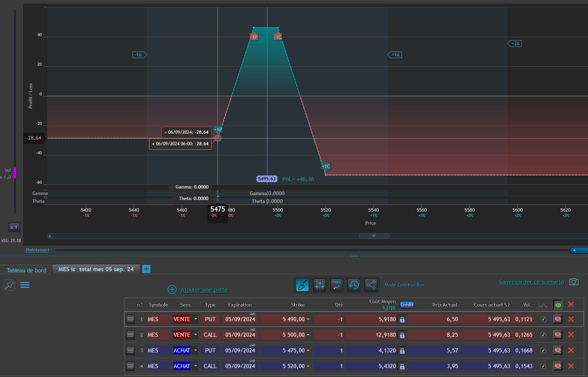Open the history clock icon
The height and width of the screenshot is (377, 588).
point(354,285)
